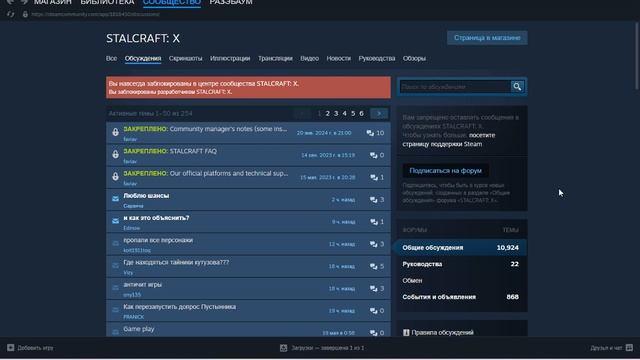Click comments icon on пропали все персонажи row
The image size is (640, 360).
point(373,244)
